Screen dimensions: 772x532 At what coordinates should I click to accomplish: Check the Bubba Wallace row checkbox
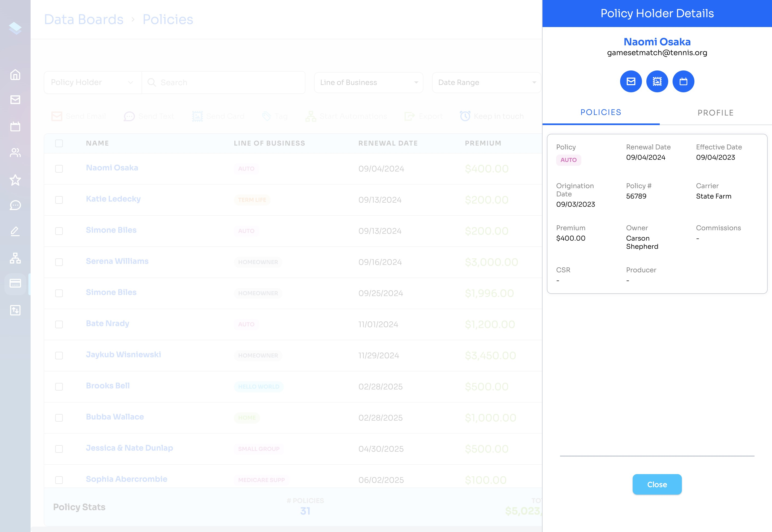pyautogui.click(x=59, y=418)
